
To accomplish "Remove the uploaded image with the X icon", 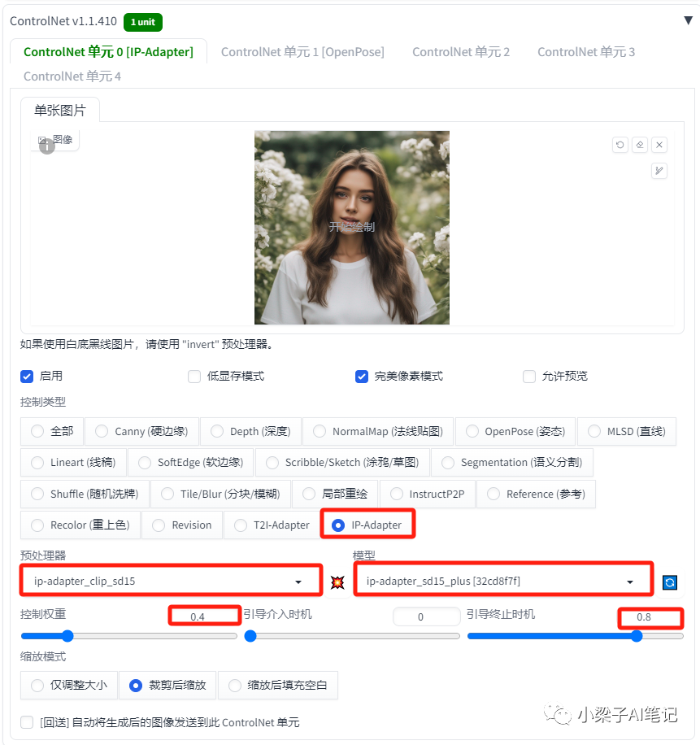I will 659,144.
